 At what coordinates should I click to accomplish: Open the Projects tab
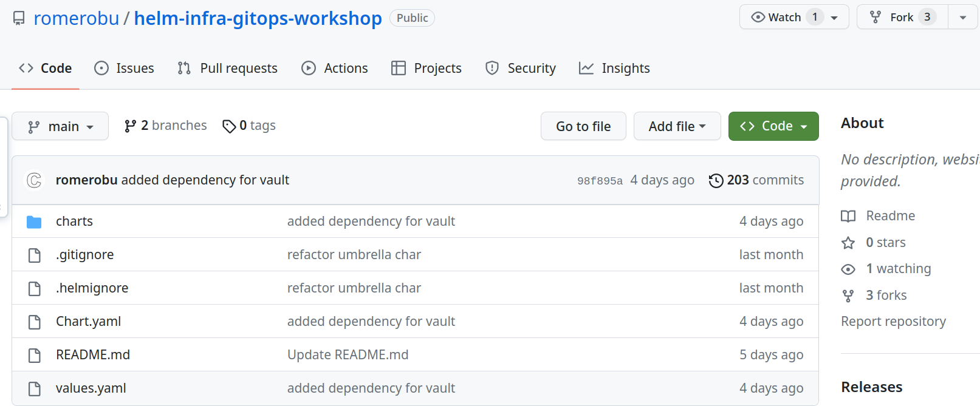[x=427, y=68]
